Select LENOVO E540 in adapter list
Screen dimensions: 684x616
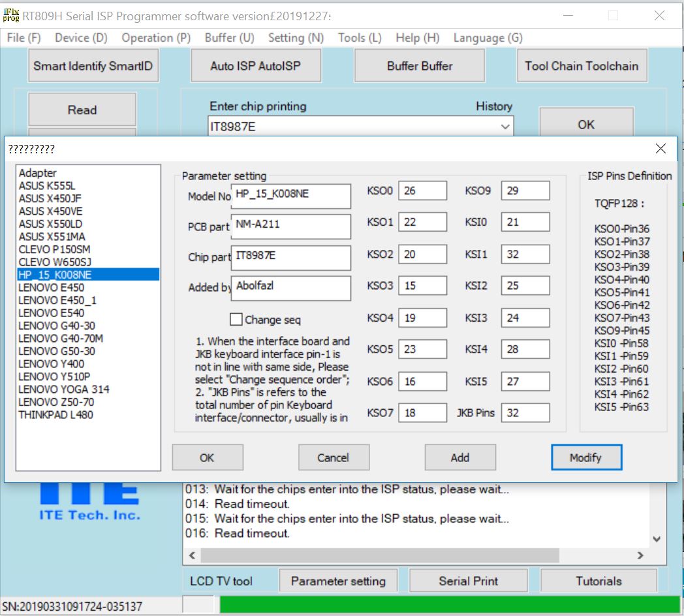pos(88,313)
